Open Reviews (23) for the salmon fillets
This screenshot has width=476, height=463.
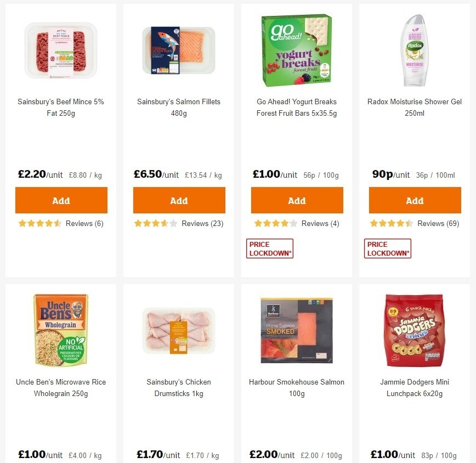202,223
